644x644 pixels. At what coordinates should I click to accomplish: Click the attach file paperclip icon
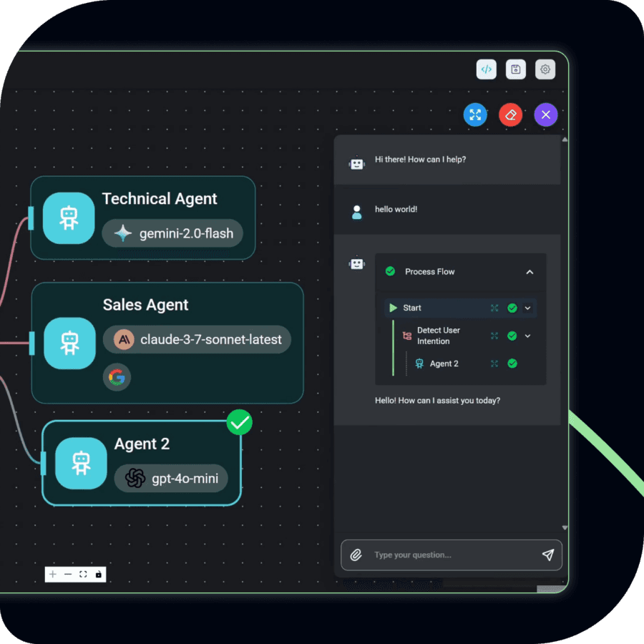pyautogui.click(x=356, y=555)
